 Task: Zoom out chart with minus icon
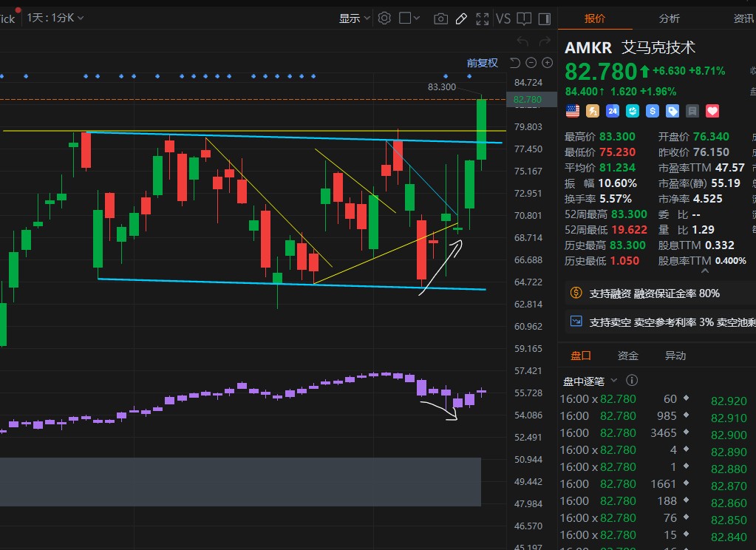[x=531, y=63]
